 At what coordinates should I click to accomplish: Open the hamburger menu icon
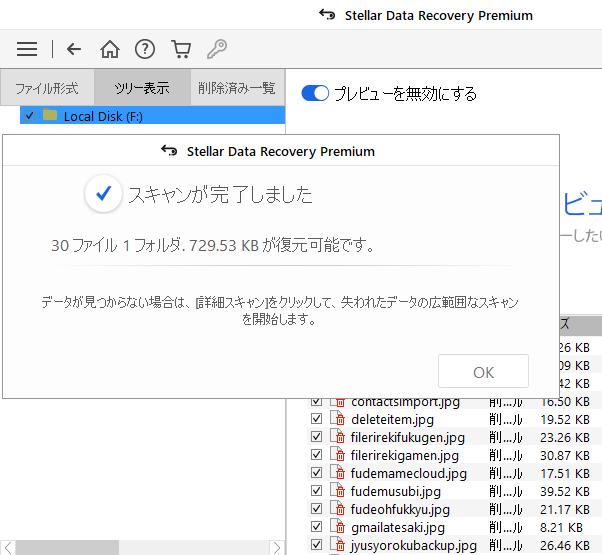(27, 49)
